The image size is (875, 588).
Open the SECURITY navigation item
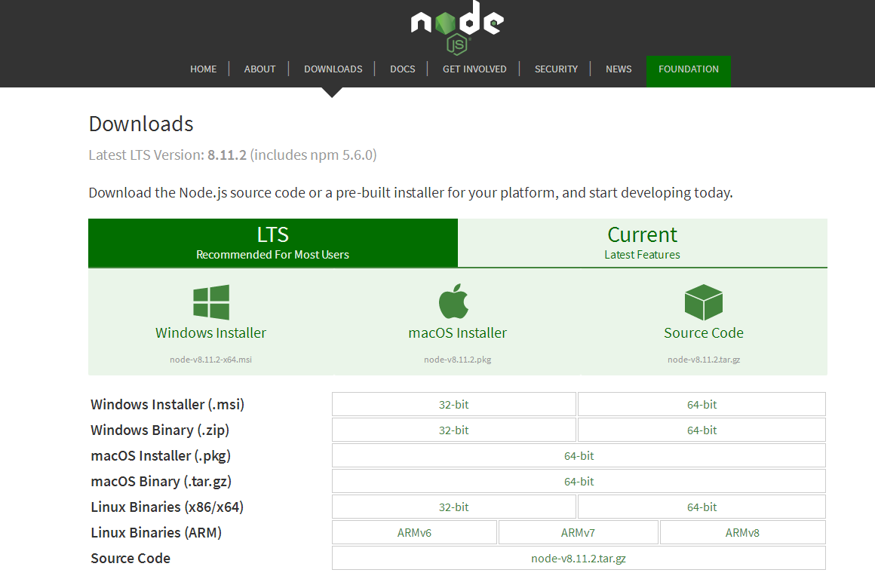pyautogui.click(x=556, y=69)
